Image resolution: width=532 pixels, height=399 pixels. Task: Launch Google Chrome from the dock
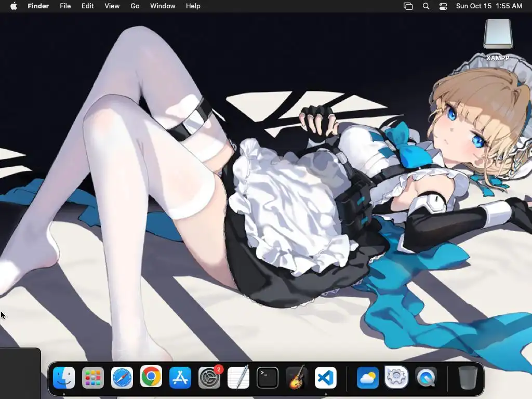(x=151, y=377)
